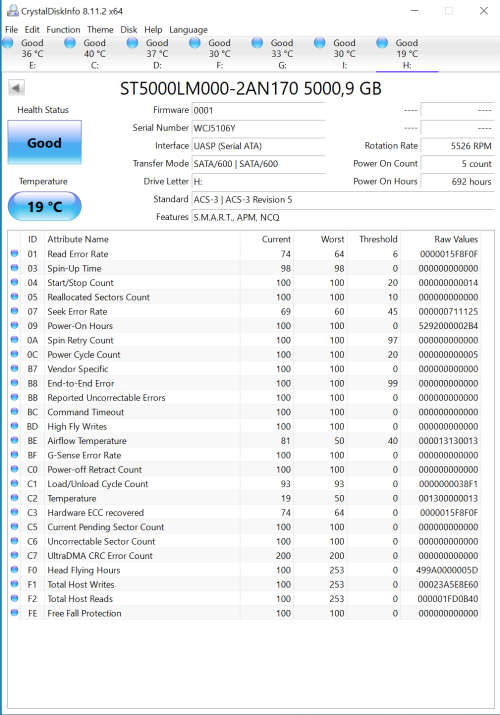Open the File menu
This screenshot has width=500, height=715.
[x=11, y=30]
